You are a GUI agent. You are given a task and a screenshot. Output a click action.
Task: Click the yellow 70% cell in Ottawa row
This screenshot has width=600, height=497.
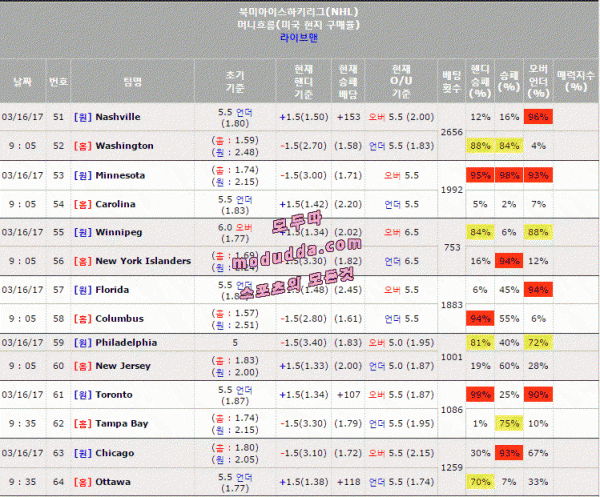pyautogui.click(x=480, y=482)
